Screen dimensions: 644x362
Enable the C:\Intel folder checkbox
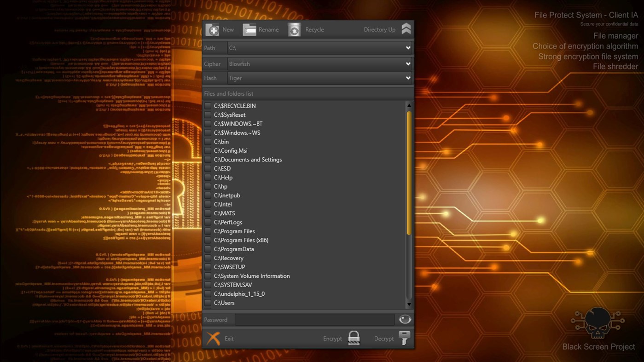[x=208, y=204]
